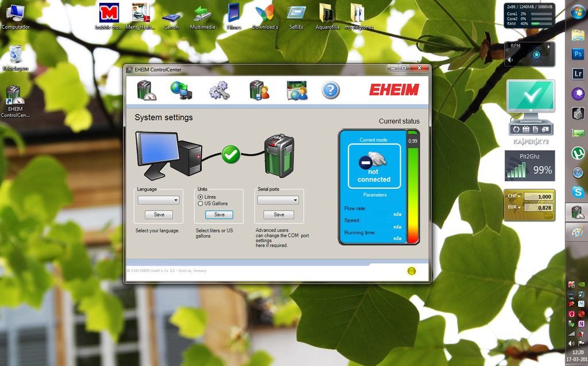This screenshot has height=366, width=588.
Task: Click the filter with user profile icon
Action: 258,90
